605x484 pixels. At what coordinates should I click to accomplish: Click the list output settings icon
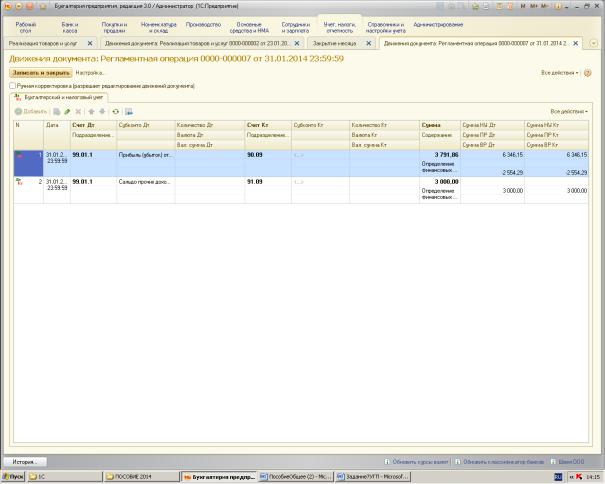[129, 112]
